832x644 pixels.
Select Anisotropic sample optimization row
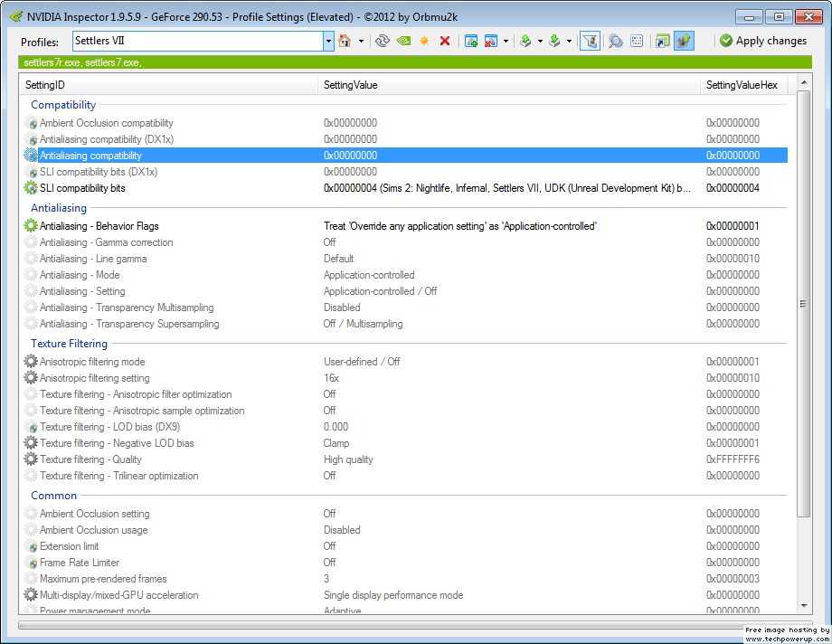point(404,411)
